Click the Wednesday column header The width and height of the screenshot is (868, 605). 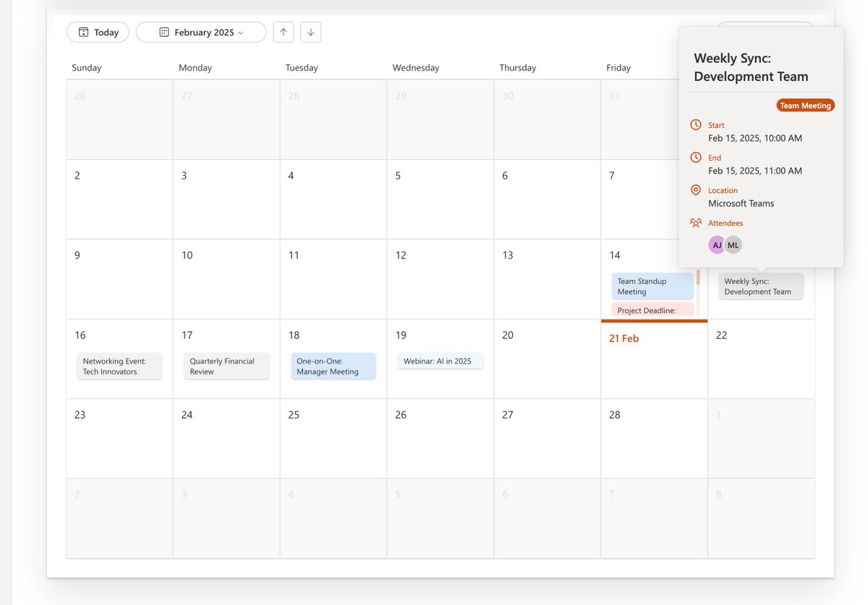coord(416,67)
